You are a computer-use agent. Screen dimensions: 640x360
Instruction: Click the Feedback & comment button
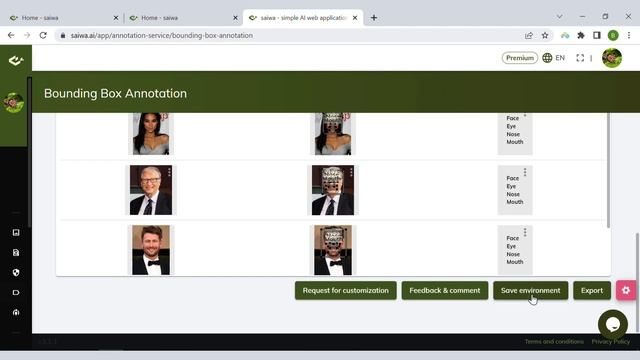(x=445, y=291)
